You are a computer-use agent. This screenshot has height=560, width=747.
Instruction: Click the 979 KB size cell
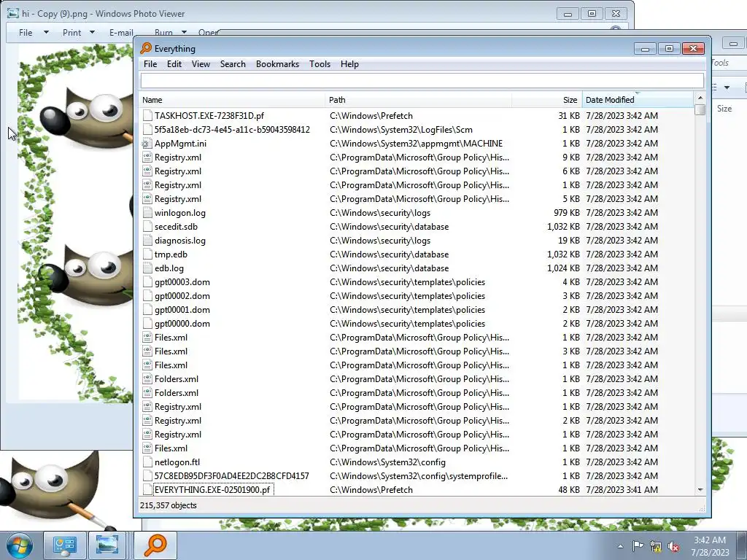tap(566, 213)
